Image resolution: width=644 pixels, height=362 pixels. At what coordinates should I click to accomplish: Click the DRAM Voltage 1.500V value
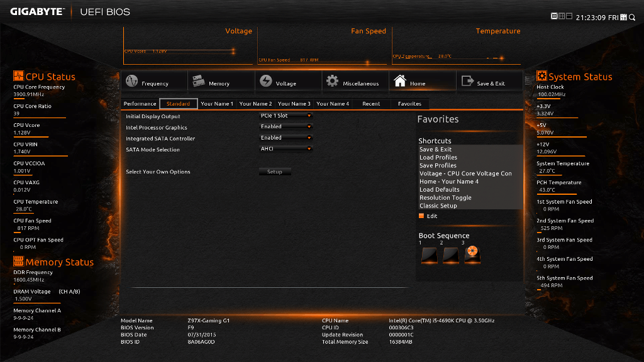pos(23,299)
